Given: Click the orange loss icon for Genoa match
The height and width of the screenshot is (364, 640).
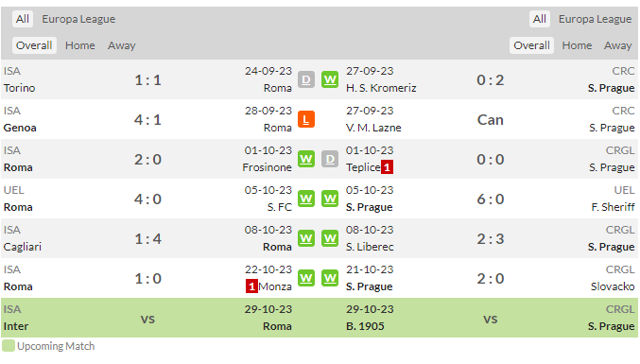Looking at the screenshot, I should coord(306,119).
